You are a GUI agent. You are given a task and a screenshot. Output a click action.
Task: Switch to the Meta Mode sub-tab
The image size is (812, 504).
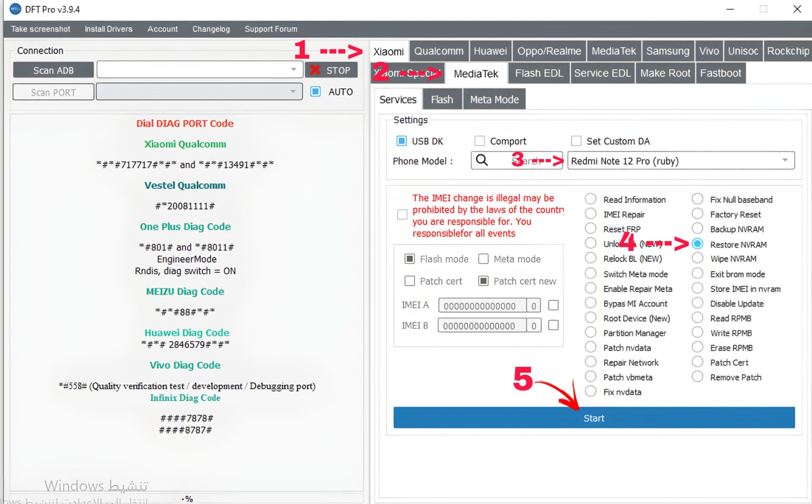(x=494, y=99)
